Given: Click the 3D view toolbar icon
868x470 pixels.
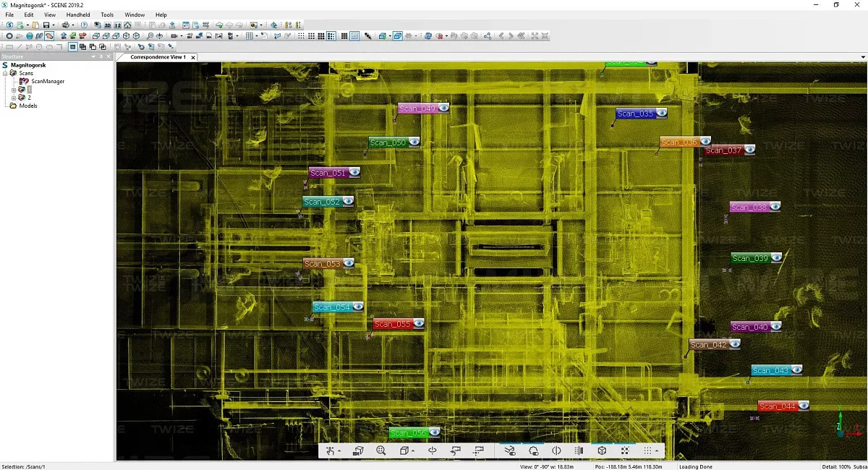Looking at the screenshot, I should coord(107,25).
